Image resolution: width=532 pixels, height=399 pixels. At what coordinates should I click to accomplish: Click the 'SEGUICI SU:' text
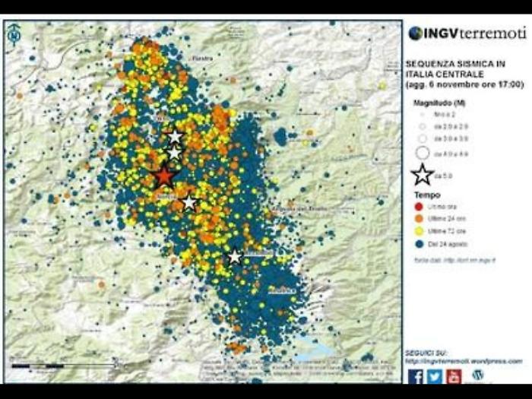tap(426, 353)
